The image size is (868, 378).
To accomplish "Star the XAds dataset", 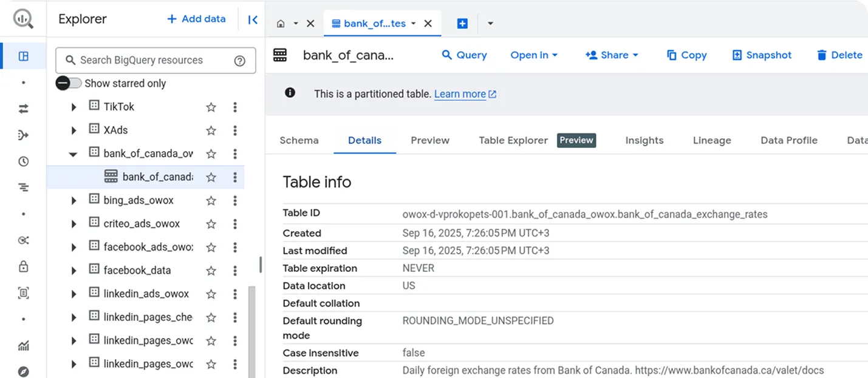I will [211, 130].
